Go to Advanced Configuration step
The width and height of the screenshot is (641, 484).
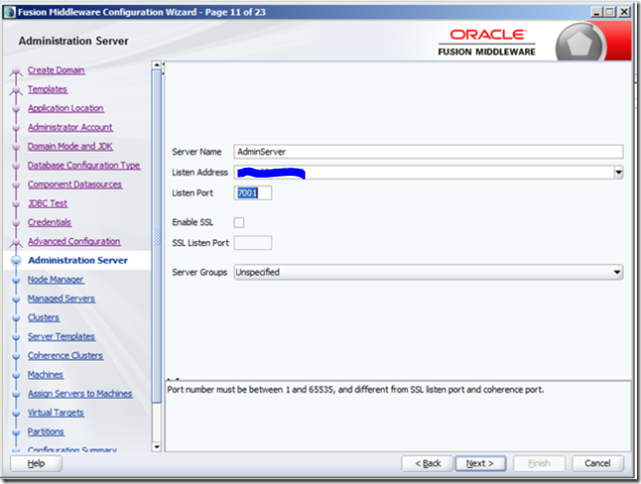(74, 241)
